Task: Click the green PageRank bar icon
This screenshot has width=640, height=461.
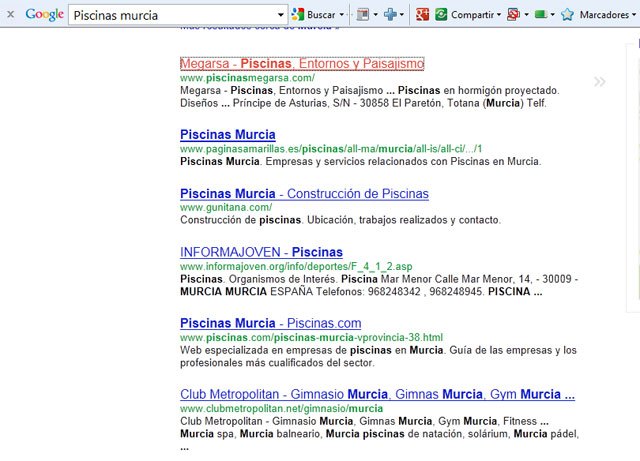Action: 541,15
